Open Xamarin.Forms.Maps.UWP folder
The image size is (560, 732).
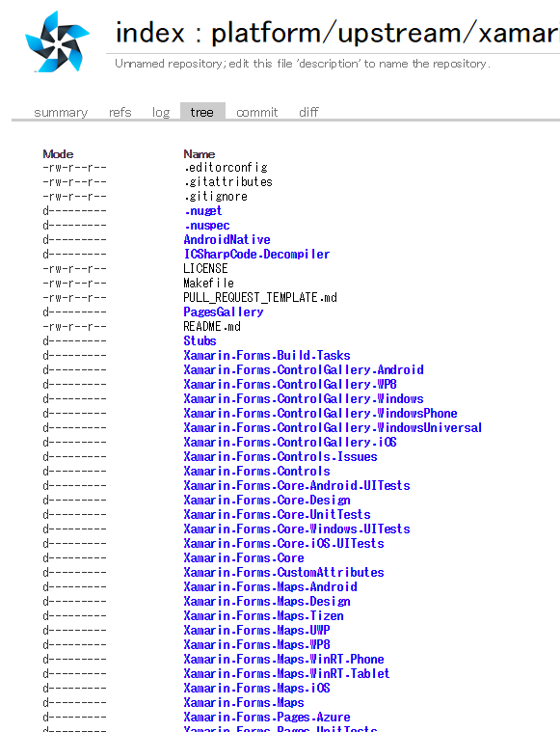click(x=256, y=630)
